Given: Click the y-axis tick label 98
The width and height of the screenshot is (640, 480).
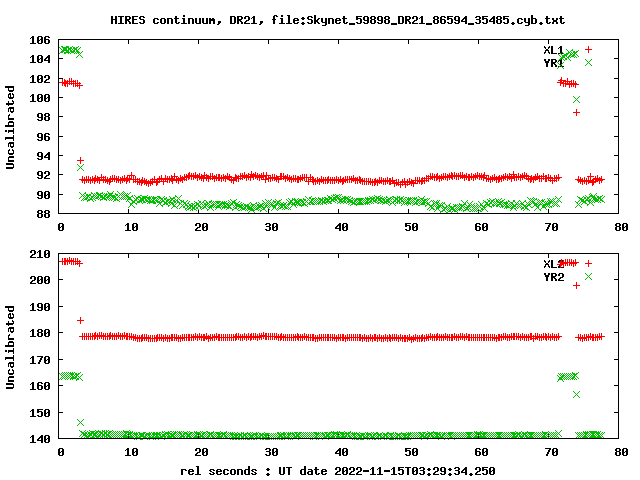Looking at the screenshot, I should (x=43, y=117).
